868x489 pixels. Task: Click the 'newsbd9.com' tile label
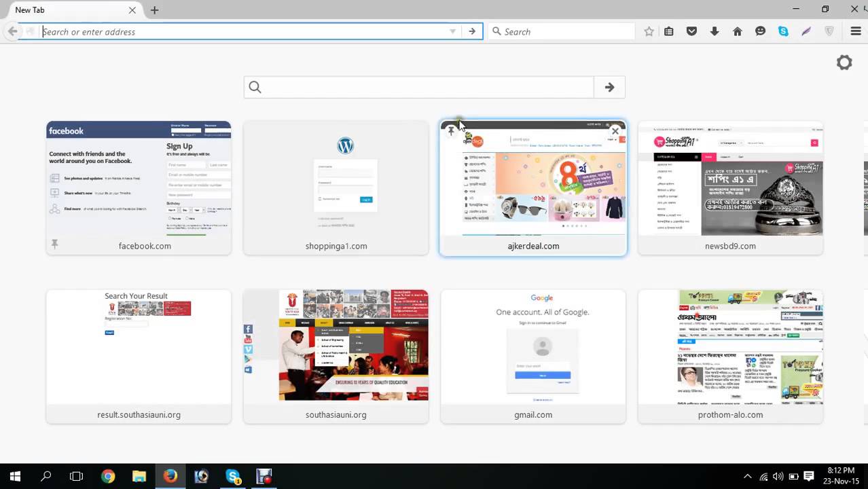point(730,246)
